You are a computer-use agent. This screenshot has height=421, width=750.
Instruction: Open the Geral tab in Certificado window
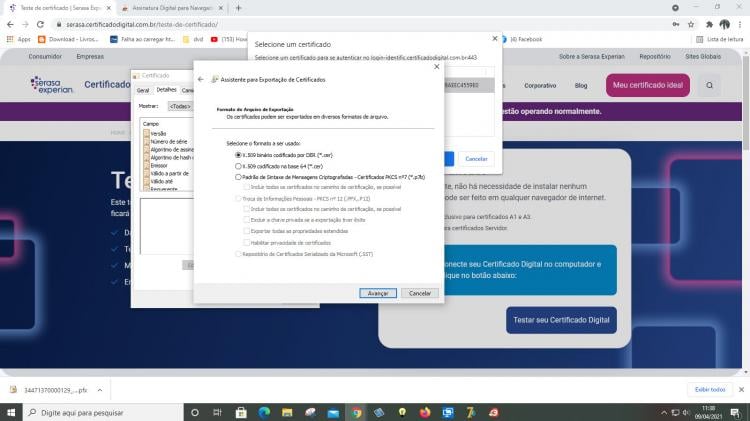coord(143,90)
